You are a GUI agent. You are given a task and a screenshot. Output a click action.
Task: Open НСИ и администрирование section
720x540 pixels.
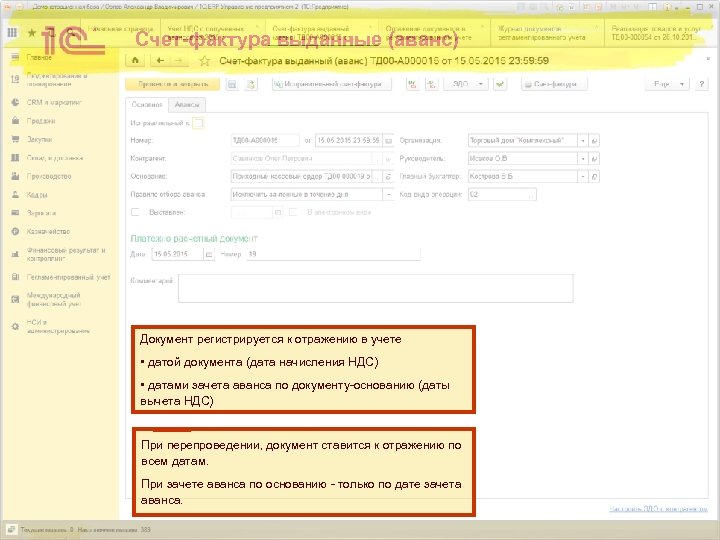click(x=57, y=326)
